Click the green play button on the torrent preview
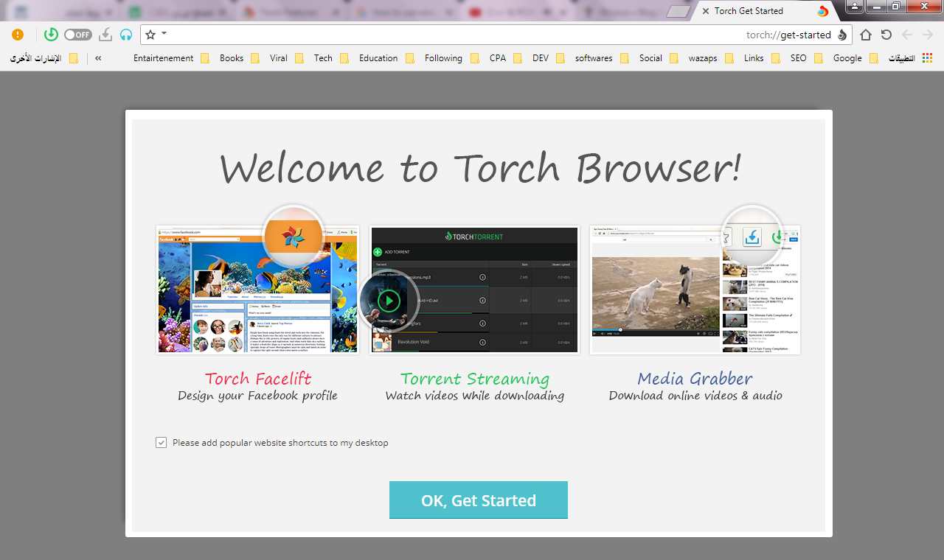The width and height of the screenshot is (944, 560). click(x=389, y=300)
